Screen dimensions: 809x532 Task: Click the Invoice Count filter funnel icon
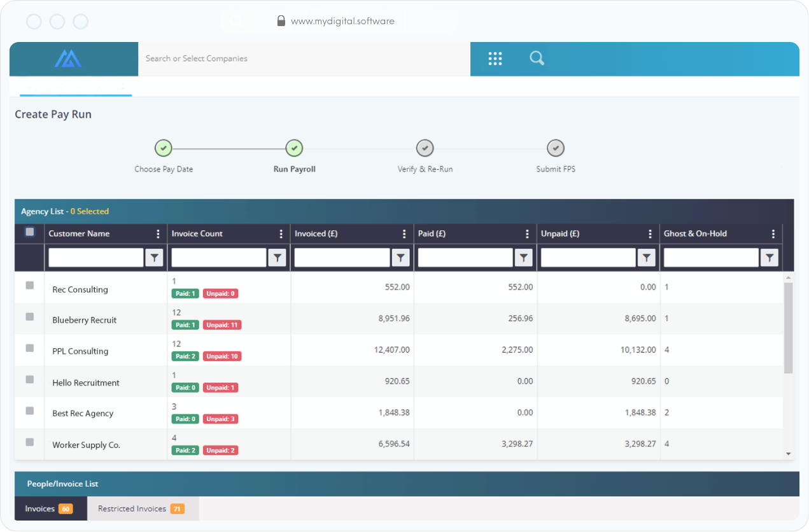tap(277, 258)
